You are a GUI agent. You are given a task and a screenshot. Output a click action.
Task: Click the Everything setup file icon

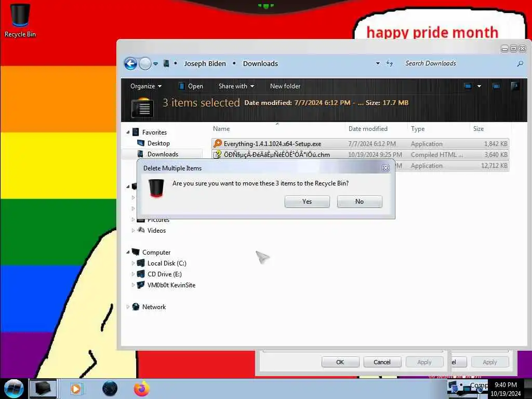(x=218, y=143)
